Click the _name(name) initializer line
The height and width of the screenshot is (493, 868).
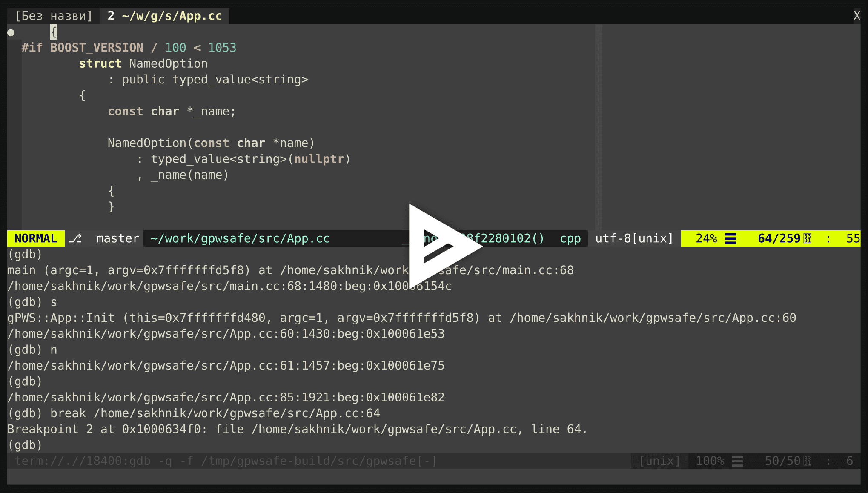click(x=183, y=175)
